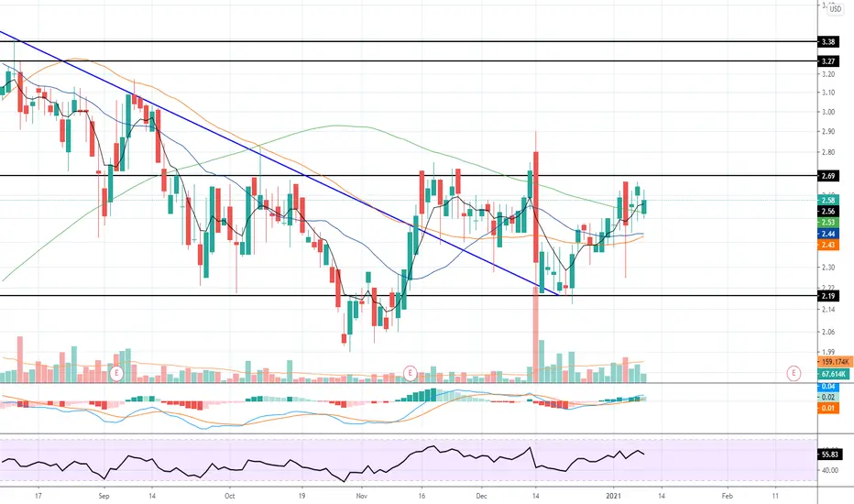Open the upcoming earnings marker before Feb

[x=794, y=373]
